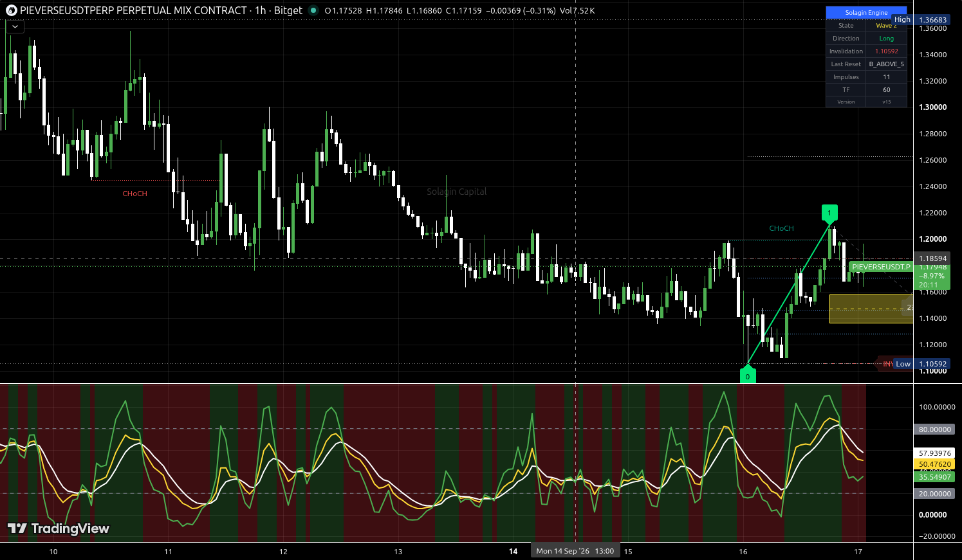This screenshot has height=560, width=962.
Task: Click the white oscillator value 57.93976
Action: tap(934, 453)
